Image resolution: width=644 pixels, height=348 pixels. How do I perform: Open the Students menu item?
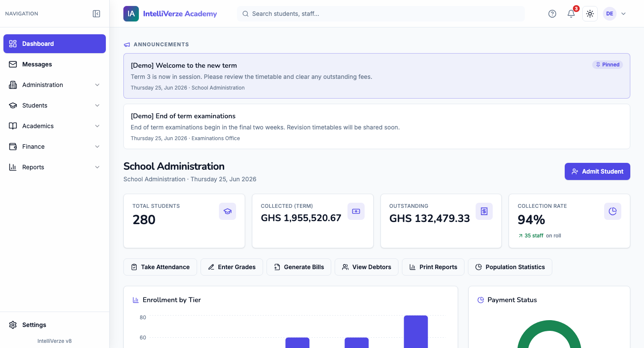pyautogui.click(x=54, y=105)
